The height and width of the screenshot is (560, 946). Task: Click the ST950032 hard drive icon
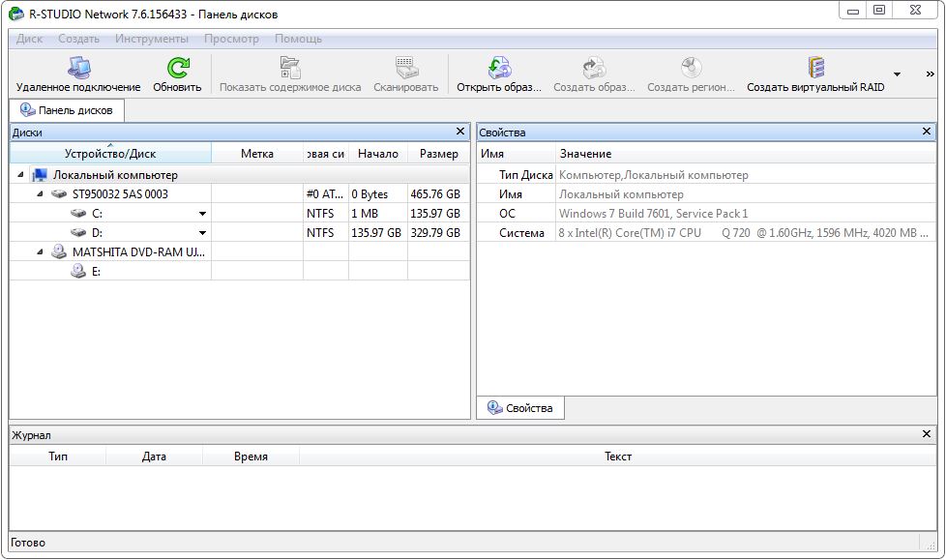pos(59,193)
